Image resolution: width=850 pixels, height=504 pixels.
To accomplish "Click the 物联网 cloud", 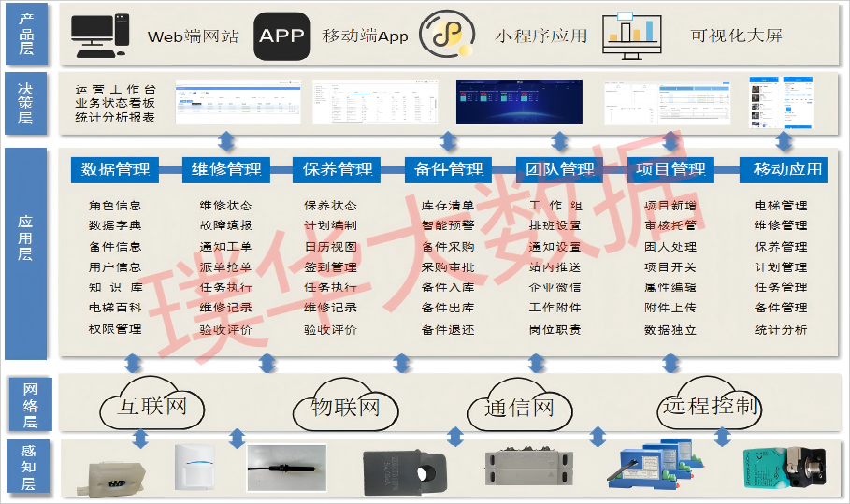I will 345,407.
